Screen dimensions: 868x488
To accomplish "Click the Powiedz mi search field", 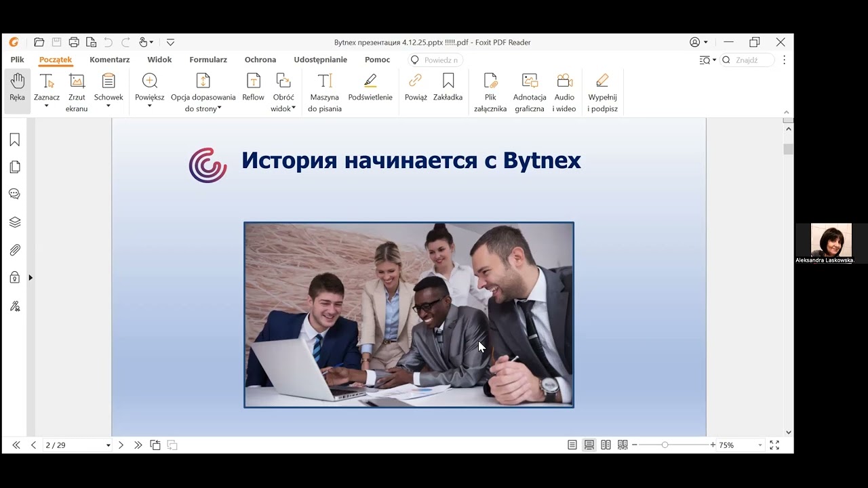I will click(x=435, y=60).
